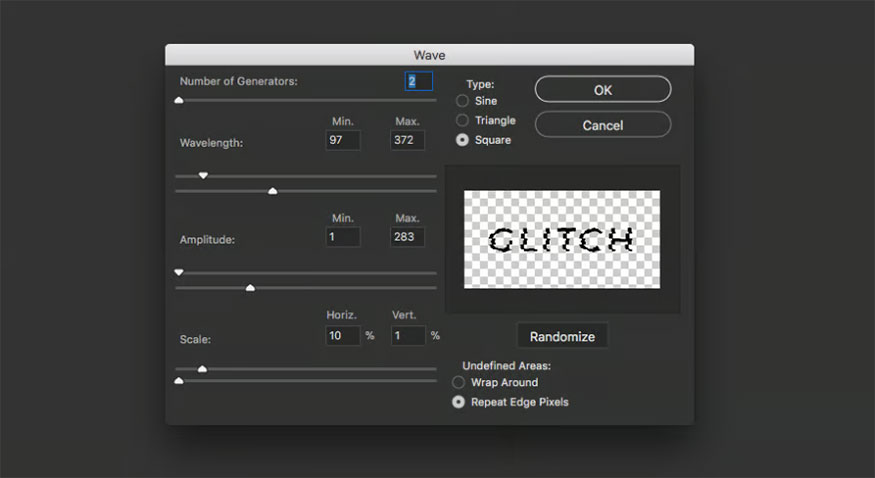Click the Scale Horiz. percent field
The image size is (875, 478).
pos(343,336)
